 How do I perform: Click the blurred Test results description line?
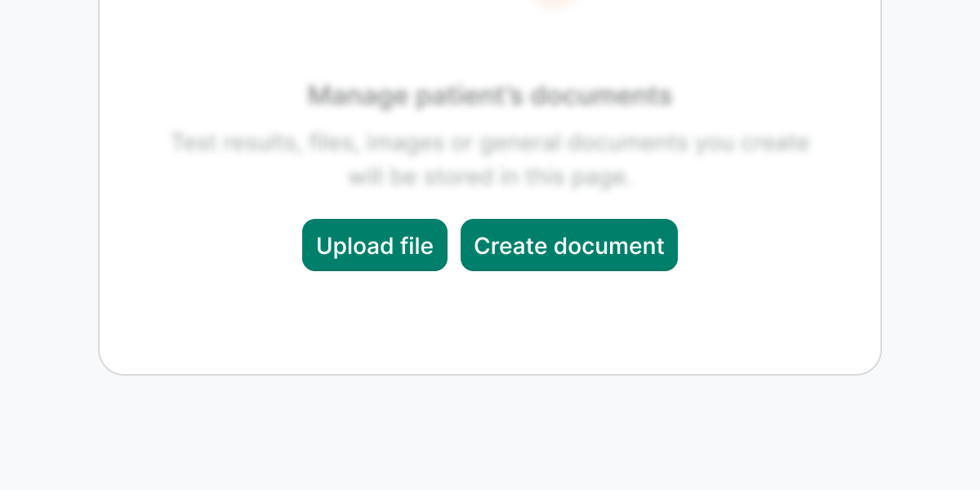tap(490, 143)
